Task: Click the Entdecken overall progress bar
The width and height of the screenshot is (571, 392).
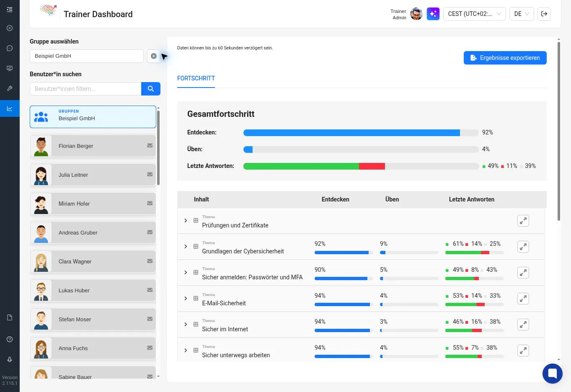Action: point(361,133)
